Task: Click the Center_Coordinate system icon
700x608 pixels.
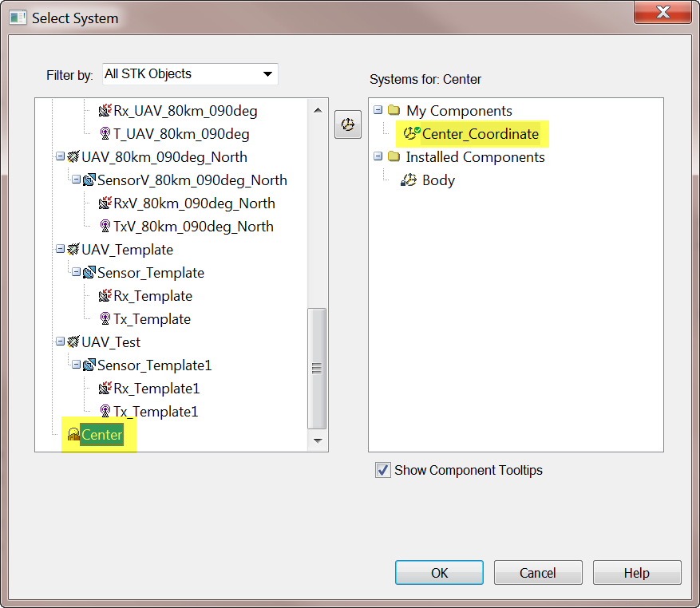Action: [x=412, y=134]
